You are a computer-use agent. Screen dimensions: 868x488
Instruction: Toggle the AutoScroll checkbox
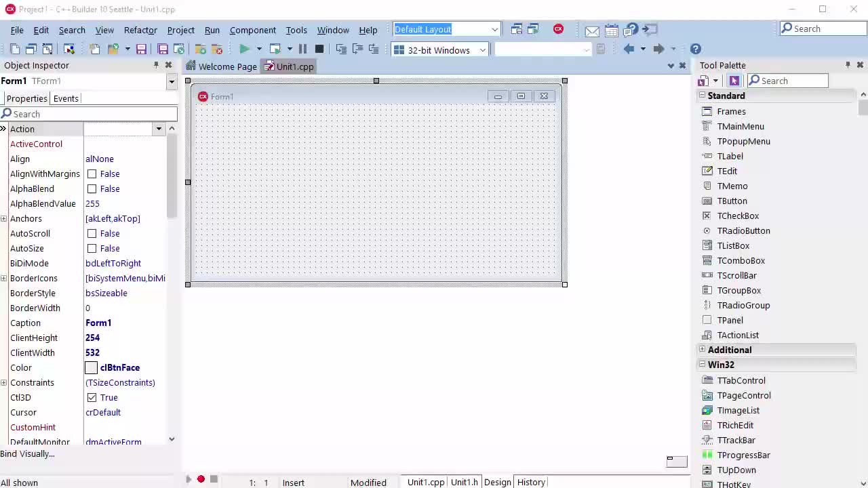pos(92,234)
